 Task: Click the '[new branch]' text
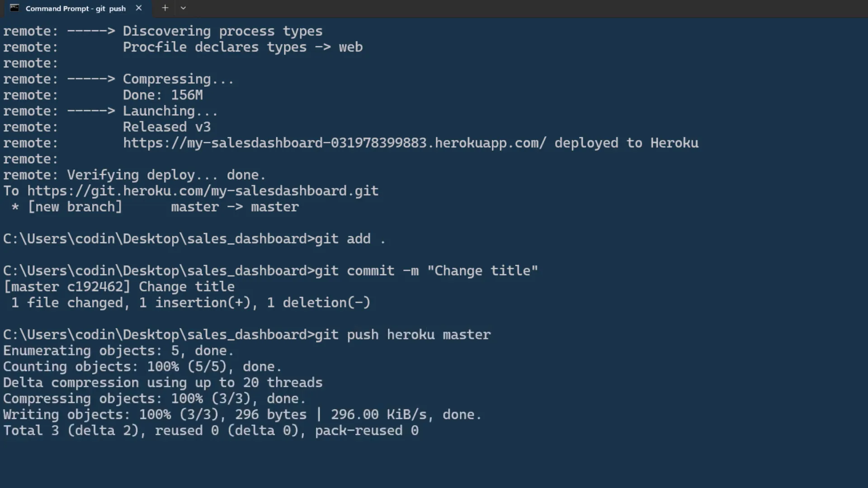coord(75,207)
